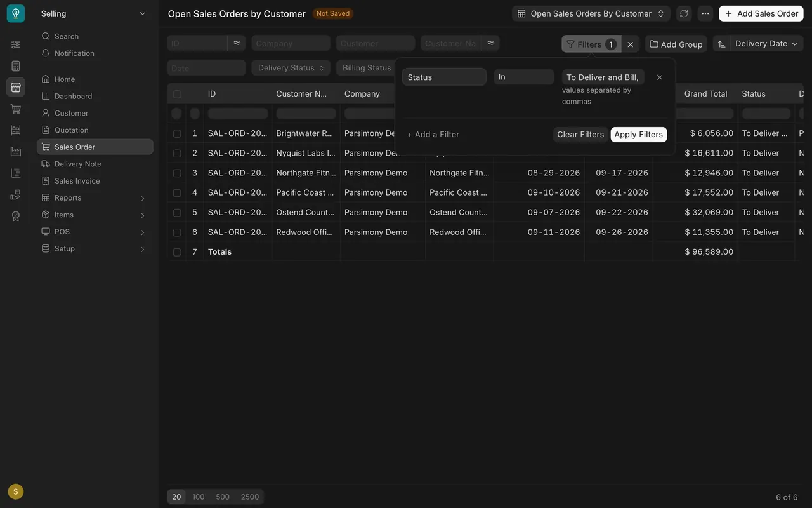Expand Reports in the sidebar

click(95, 197)
